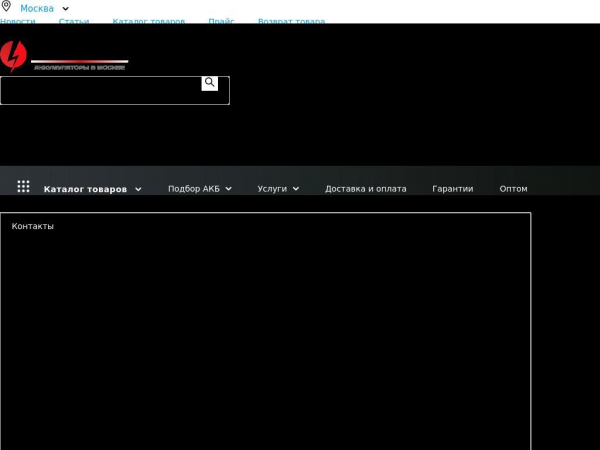Open the Прайс link
Screen dimensions: 600x450
coord(221,21)
